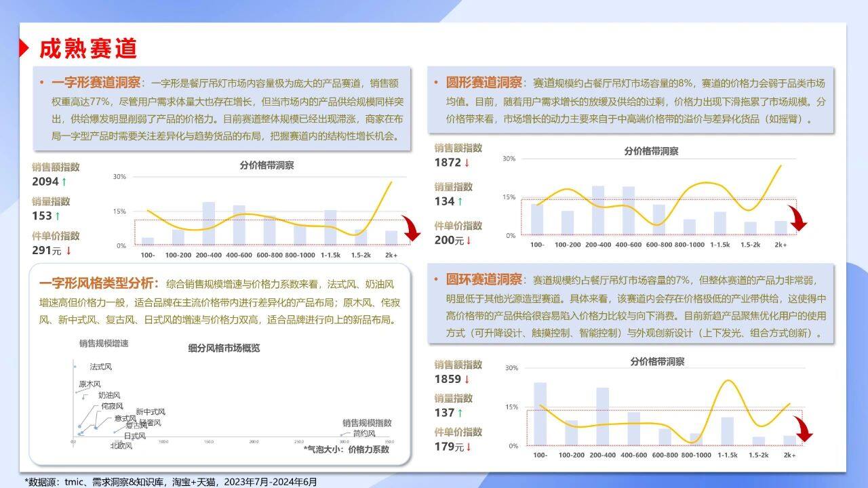Screen dimensions: 868x488
Task: Click red down arrow beside 1872
Action: point(467,163)
